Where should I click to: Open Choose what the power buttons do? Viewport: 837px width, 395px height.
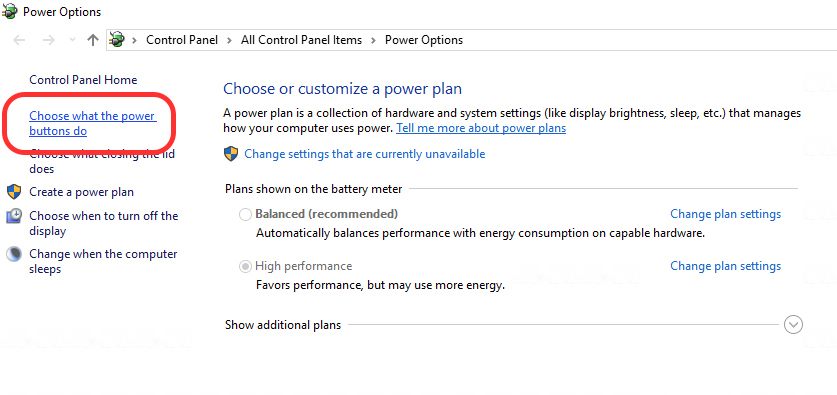coord(92,123)
